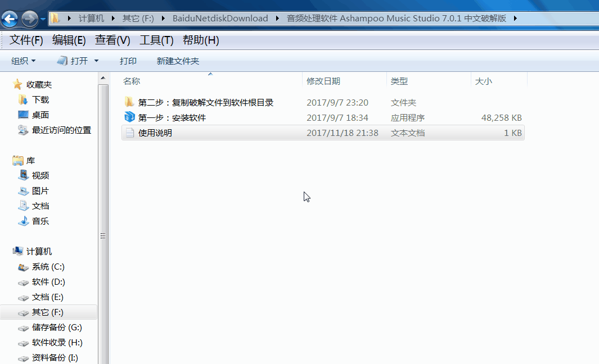Open 最近访问的位置 in favorites
This screenshot has width=599, height=364.
point(61,130)
